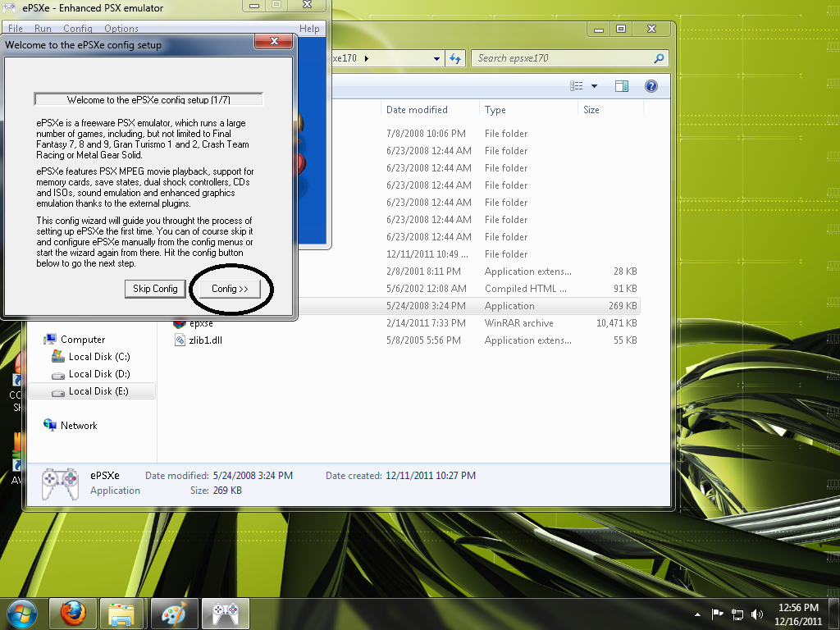This screenshot has height=630, width=840.
Task: Click the Size: 269 KB value in details pane
Action: click(227, 491)
